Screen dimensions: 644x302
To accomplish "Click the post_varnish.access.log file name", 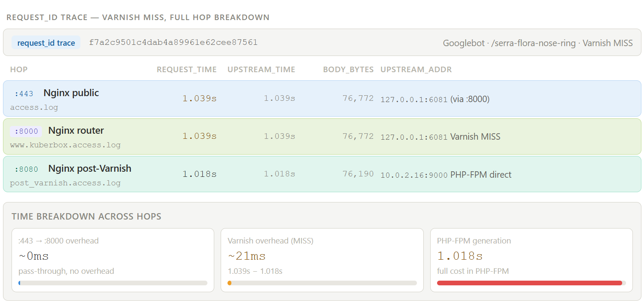I will 65,183.
